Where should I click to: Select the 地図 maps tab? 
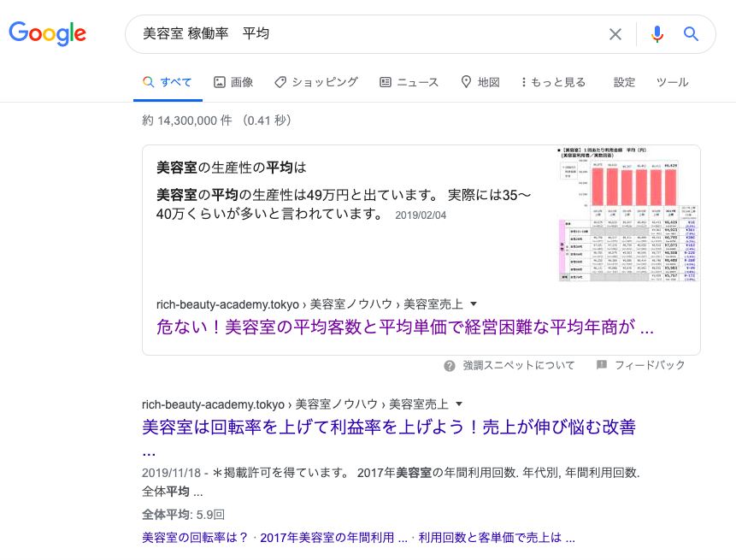[x=480, y=82]
